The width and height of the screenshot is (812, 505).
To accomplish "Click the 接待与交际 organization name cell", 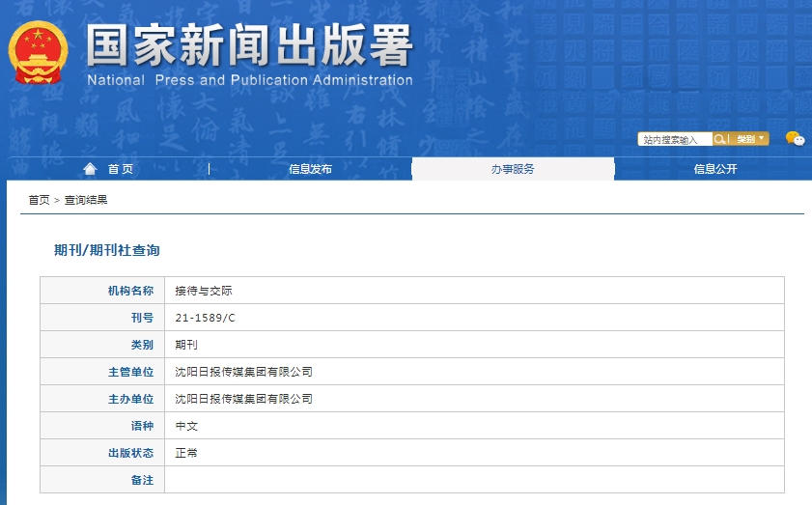I will point(203,291).
